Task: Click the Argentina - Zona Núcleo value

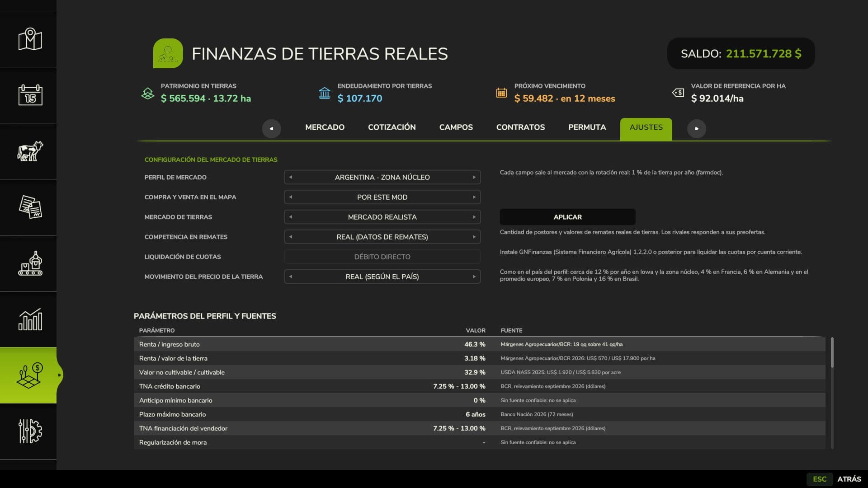Action: 382,177
